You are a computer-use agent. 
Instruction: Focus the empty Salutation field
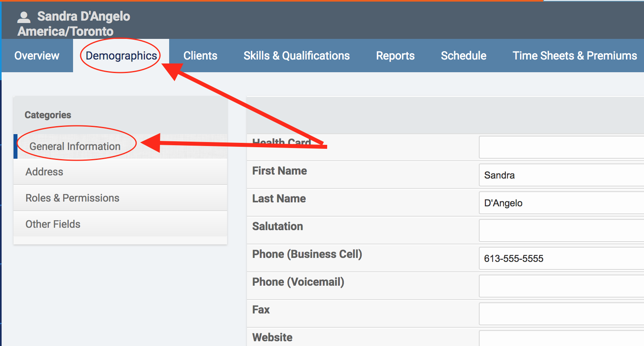click(x=561, y=231)
